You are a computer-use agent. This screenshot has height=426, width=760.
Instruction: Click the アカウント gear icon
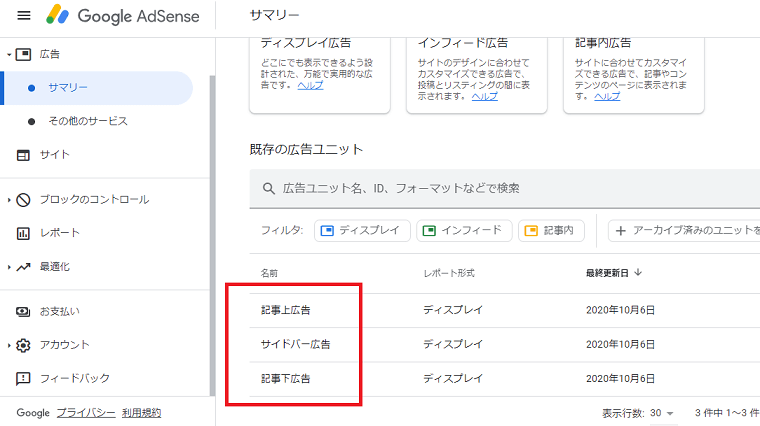(x=23, y=345)
